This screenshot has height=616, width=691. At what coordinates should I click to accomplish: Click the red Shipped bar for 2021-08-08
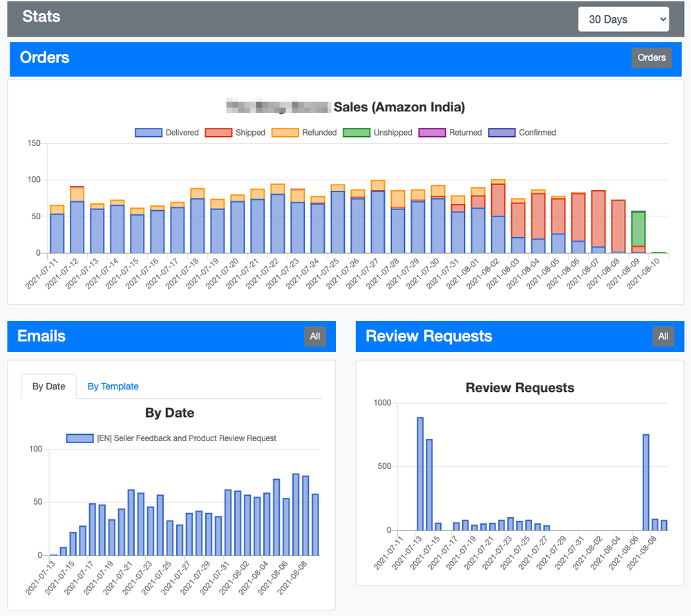coord(618,226)
